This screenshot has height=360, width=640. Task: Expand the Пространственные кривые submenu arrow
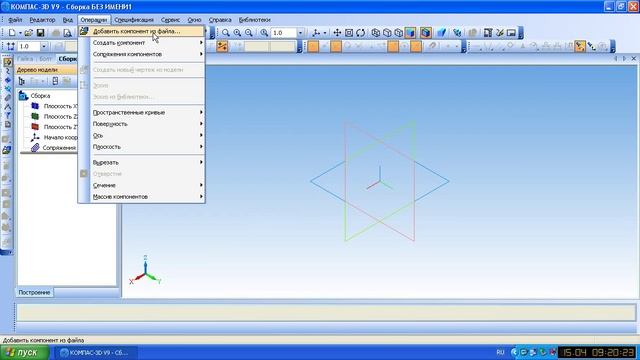pos(201,112)
